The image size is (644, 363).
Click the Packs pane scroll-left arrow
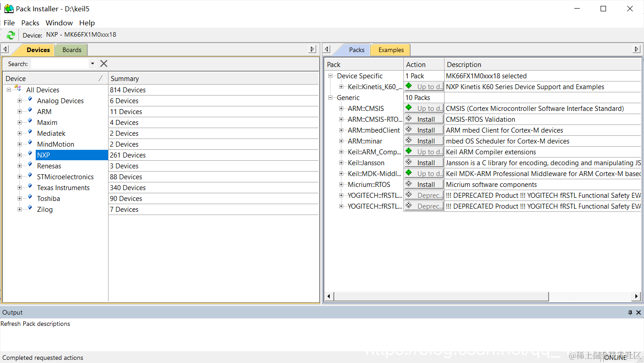point(329,296)
